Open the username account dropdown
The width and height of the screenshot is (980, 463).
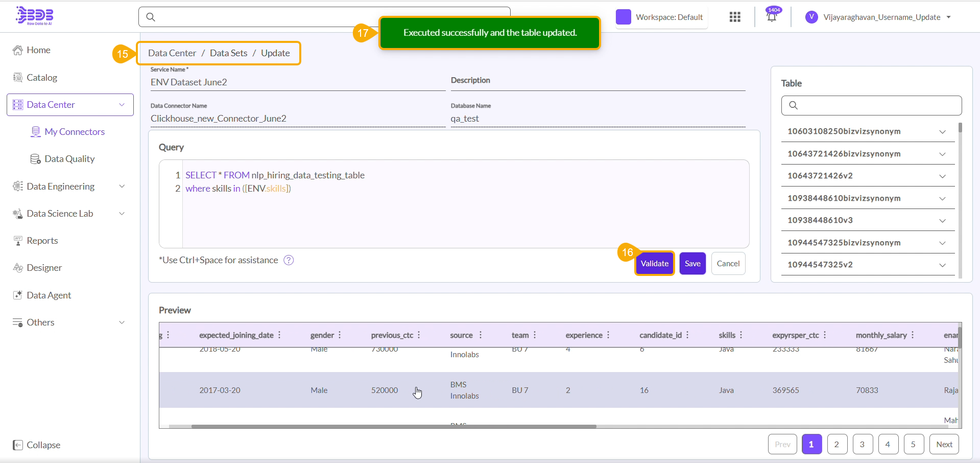948,17
